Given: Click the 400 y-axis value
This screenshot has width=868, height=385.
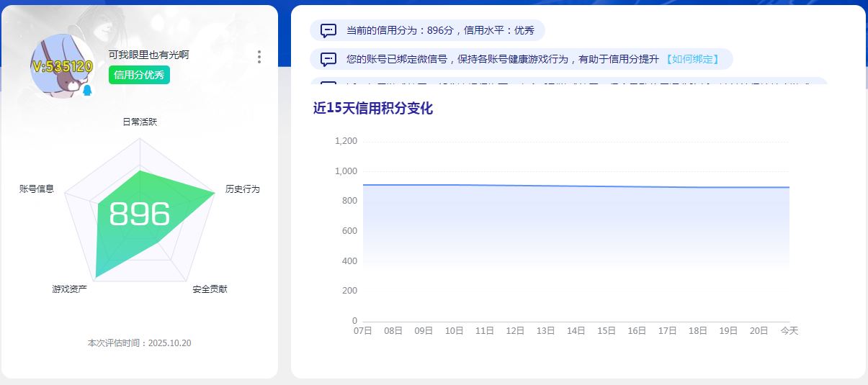Looking at the screenshot, I should click(349, 261).
